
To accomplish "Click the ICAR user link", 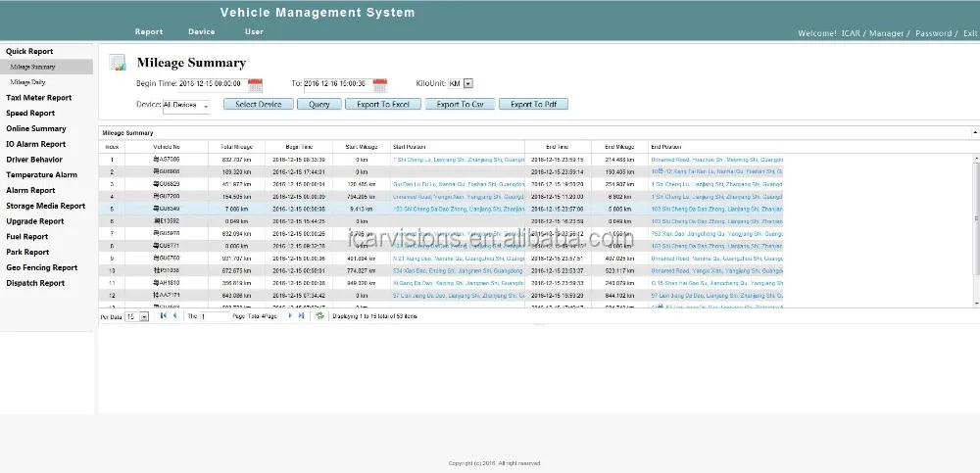I will coord(851,33).
